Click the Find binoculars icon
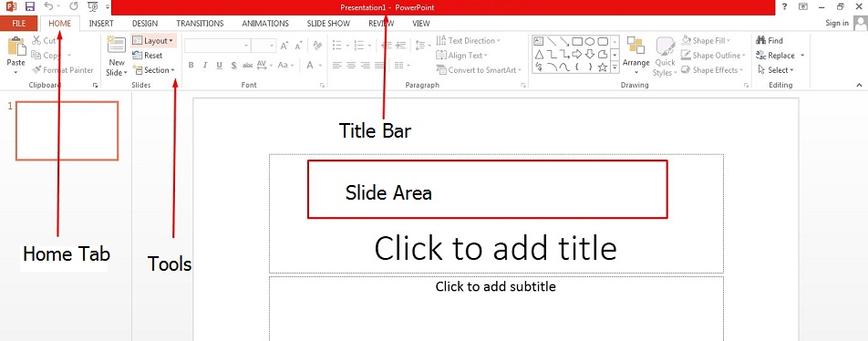Screen dimensions: 868x341 (x=760, y=40)
